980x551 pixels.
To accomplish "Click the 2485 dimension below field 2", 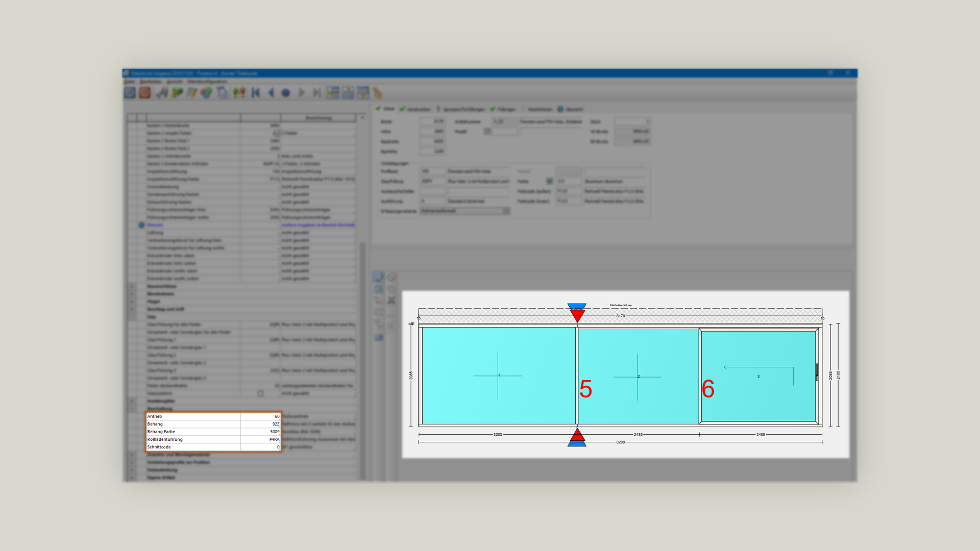I will 638,435.
